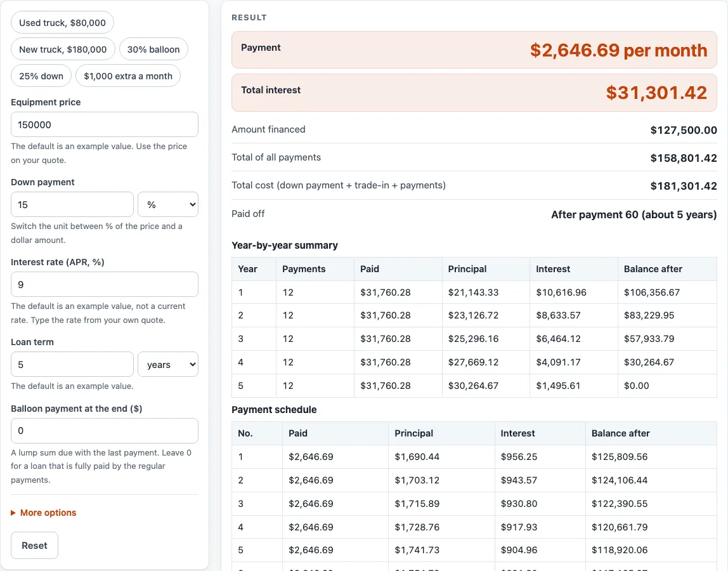Select the $2,646.69 per month payment value
The width and height of the screenshot is (728, 571).
tap(618, 50)
